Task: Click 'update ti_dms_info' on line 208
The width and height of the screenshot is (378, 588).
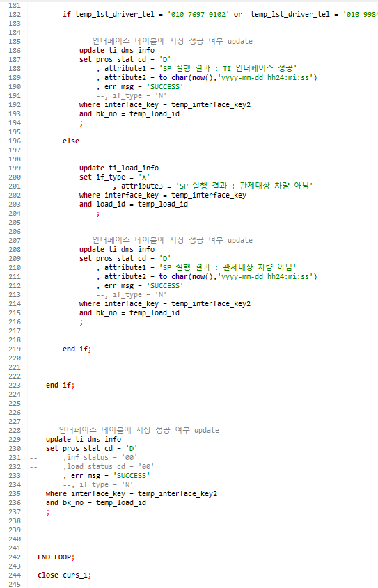Action: coord(117,249)
